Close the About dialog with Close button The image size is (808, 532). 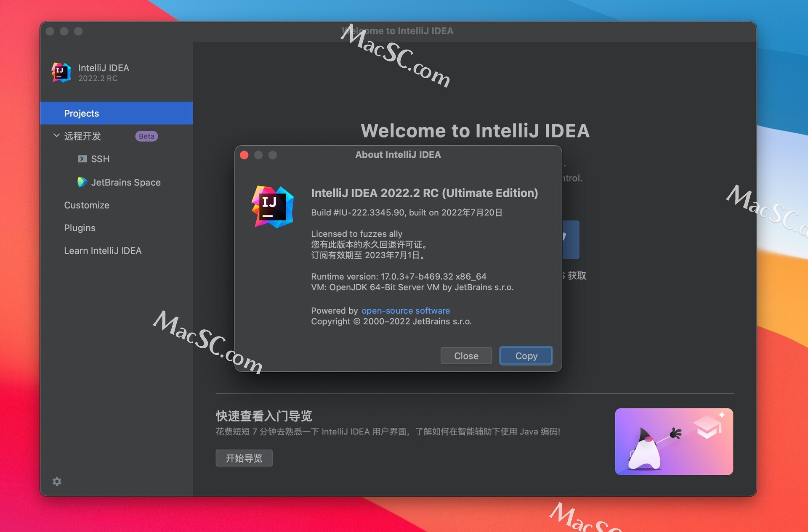466,356
